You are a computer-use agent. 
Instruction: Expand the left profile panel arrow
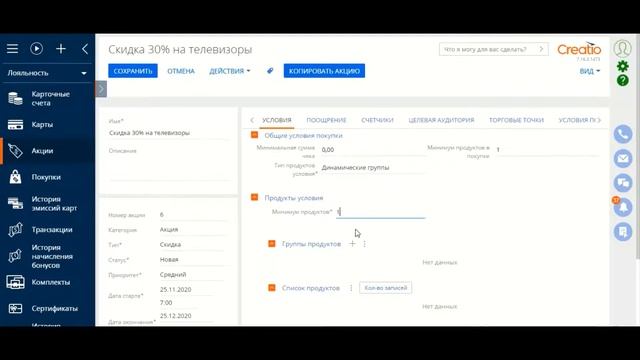coord(101,89)
